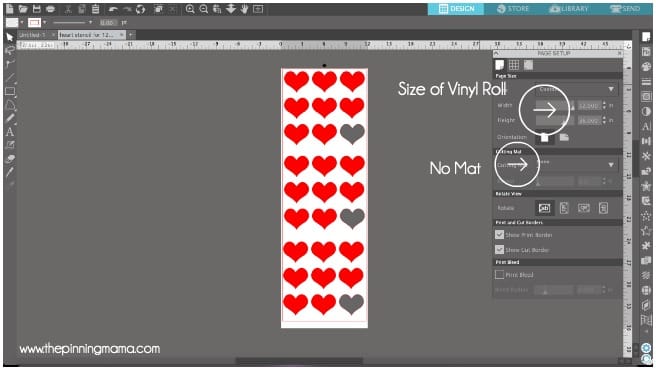Open the line style dropdown arrow
This screenshot has width=656, height=370.
(x=90, y=23)
